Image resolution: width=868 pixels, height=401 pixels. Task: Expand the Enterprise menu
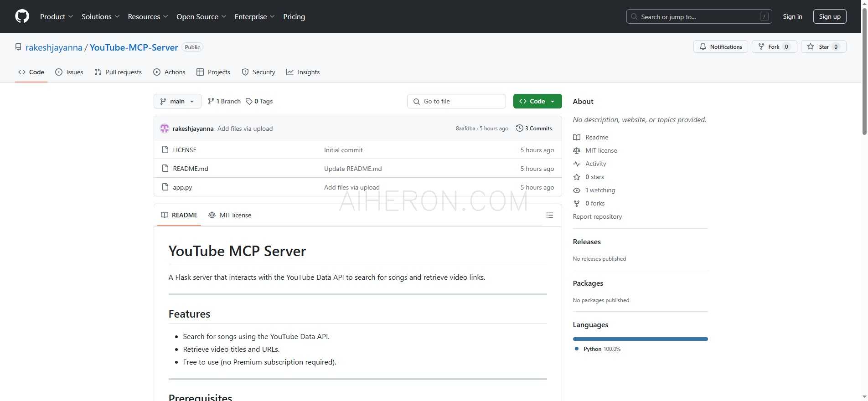click(x=254, y=16)
